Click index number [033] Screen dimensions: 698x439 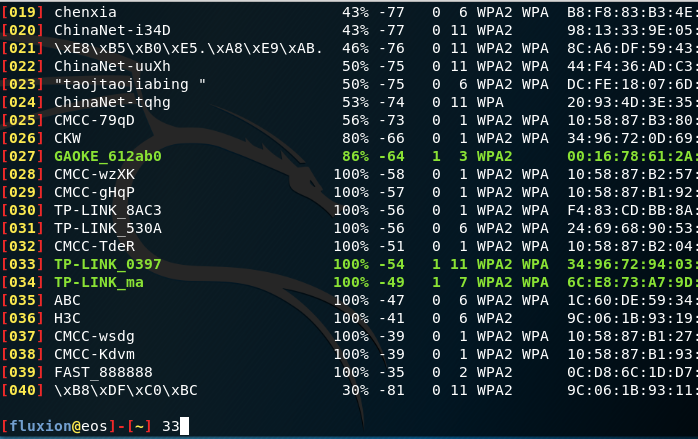point(22,264)
